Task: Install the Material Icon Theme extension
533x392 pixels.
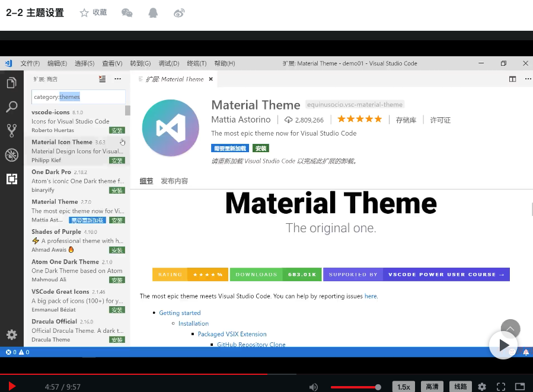Action: (x=117, y=160)
